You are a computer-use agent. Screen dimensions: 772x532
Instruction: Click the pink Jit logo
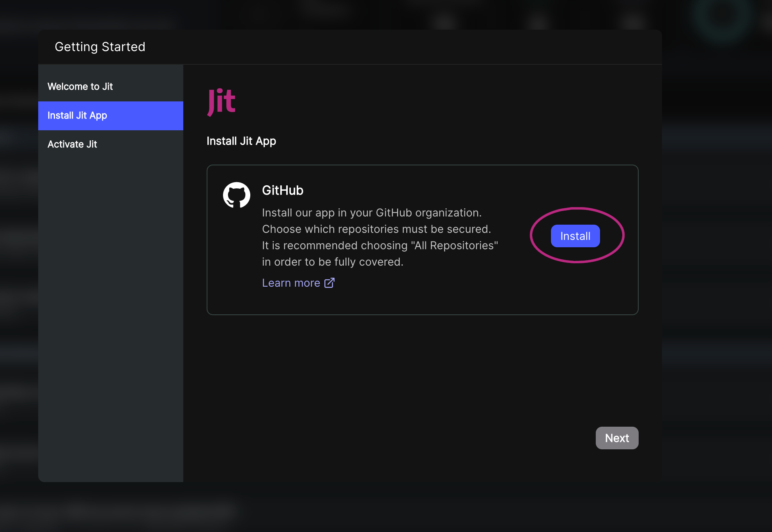pos(221,101)
